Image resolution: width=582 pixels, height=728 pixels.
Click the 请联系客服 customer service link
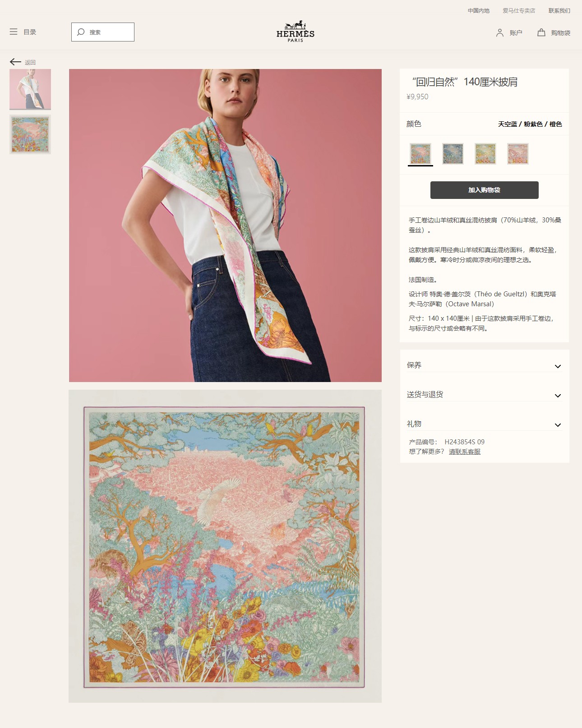click(465, 452)
